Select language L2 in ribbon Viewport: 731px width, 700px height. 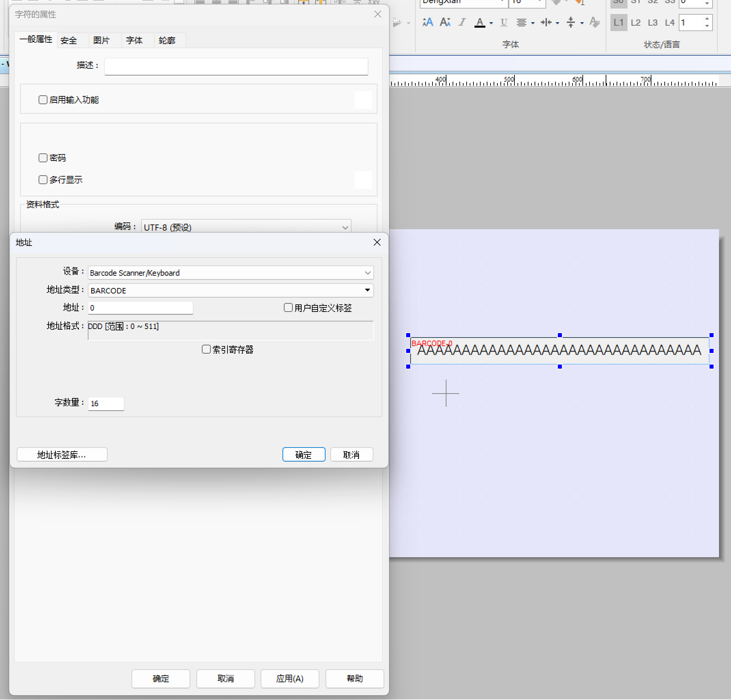tap(635, 23)
